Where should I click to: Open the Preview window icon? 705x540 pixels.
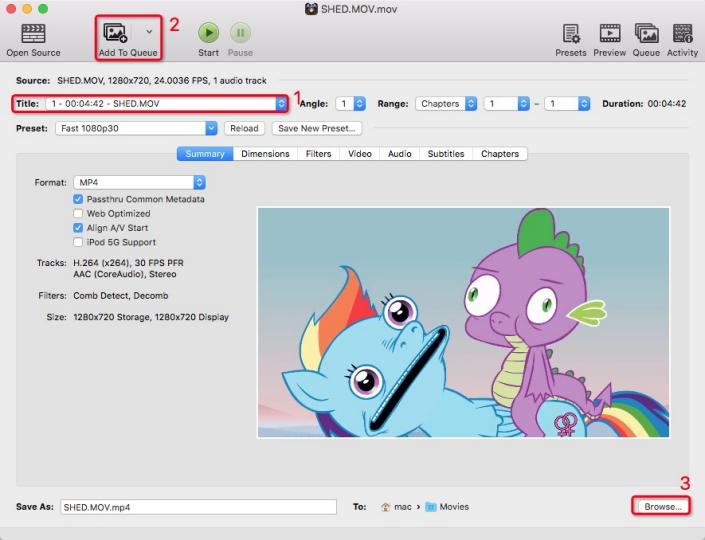[x=609, y=34]
